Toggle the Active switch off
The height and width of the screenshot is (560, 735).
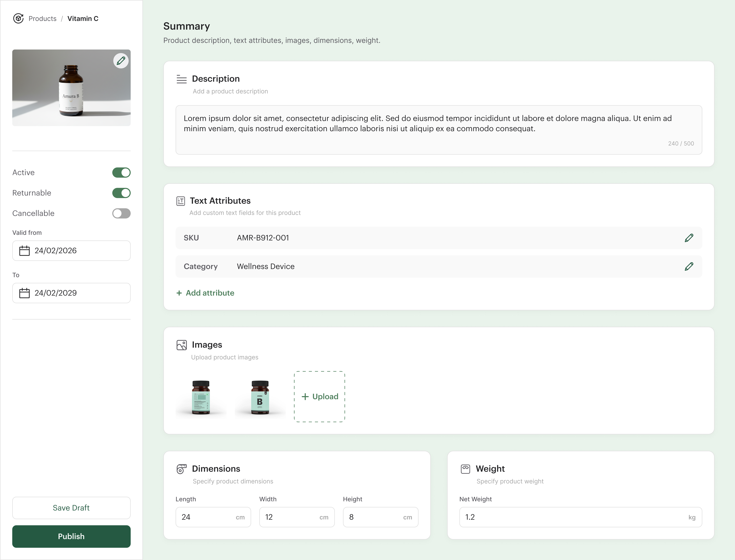click(x=121, y=173)
